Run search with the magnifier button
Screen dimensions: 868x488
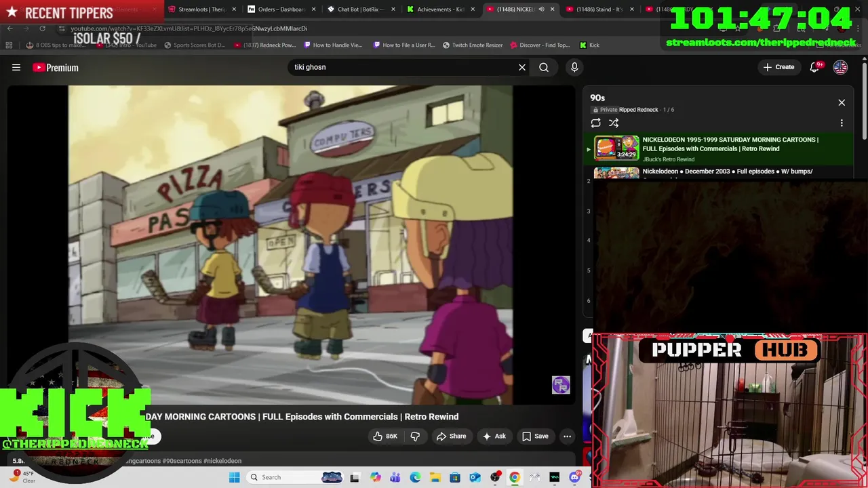(544, 67)
